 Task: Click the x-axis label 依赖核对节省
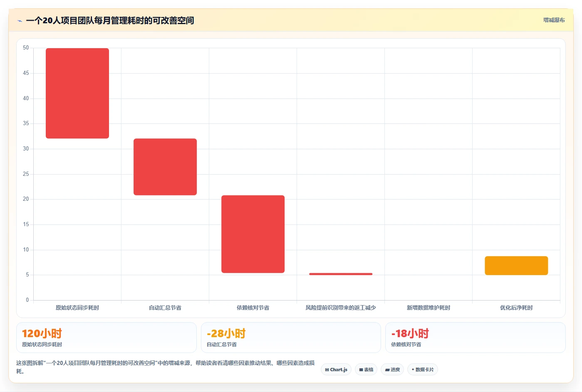[x=253, y=308]
